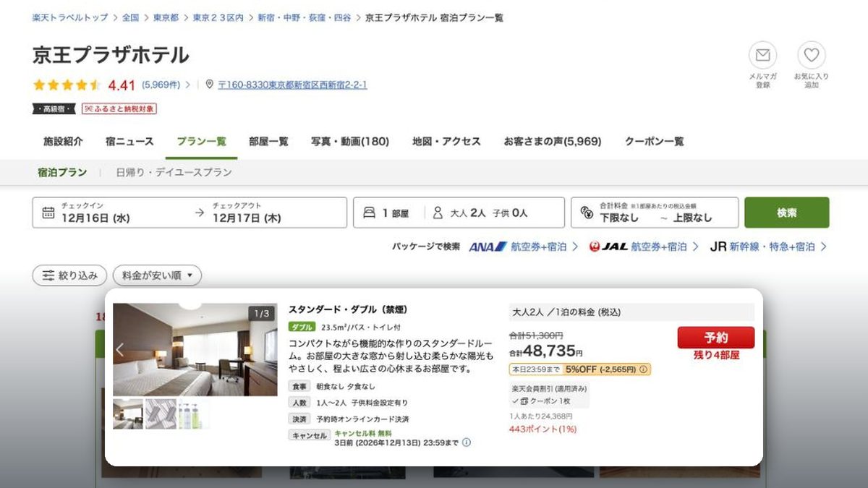868x488 pixels.
Task: Click the キャンセル料 無料 text
Action: coord(362,433)
